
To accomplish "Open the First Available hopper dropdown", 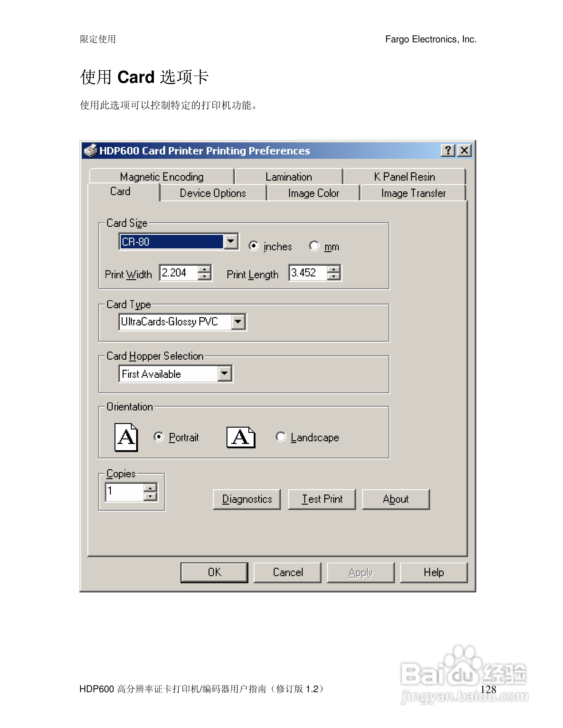I will click(224, 374).
